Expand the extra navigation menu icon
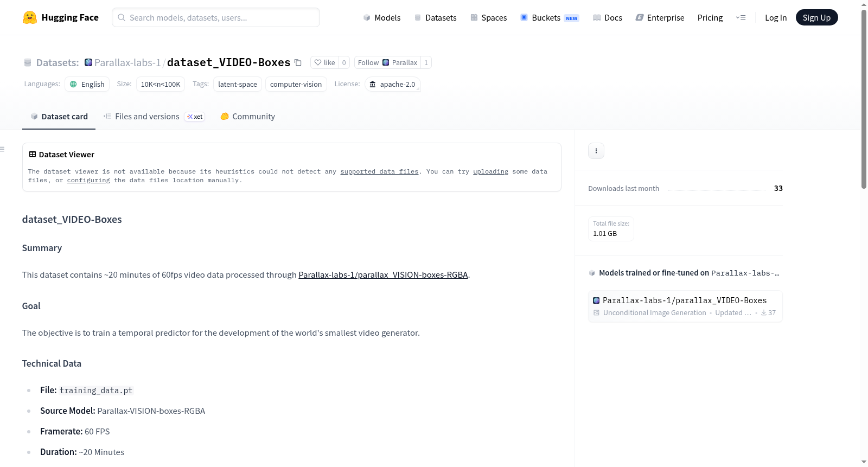 point(741,17)
